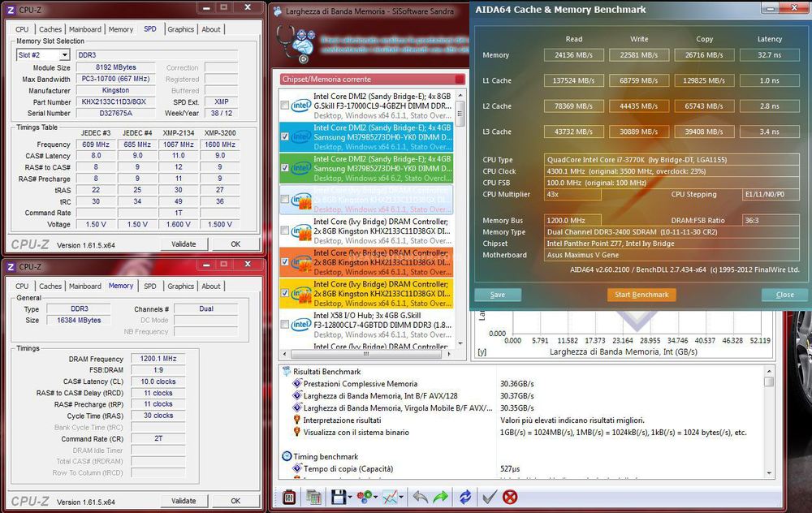Click the Intel logo on the X58 I/O Hub row
This screenshot has height=513, width=812.
coord(301,325)
